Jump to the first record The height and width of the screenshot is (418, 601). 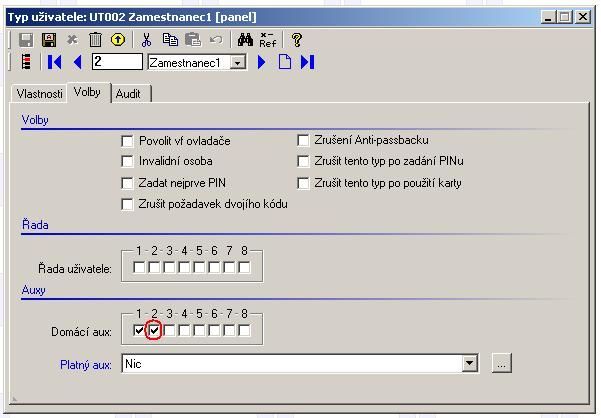tap(55, 62)
